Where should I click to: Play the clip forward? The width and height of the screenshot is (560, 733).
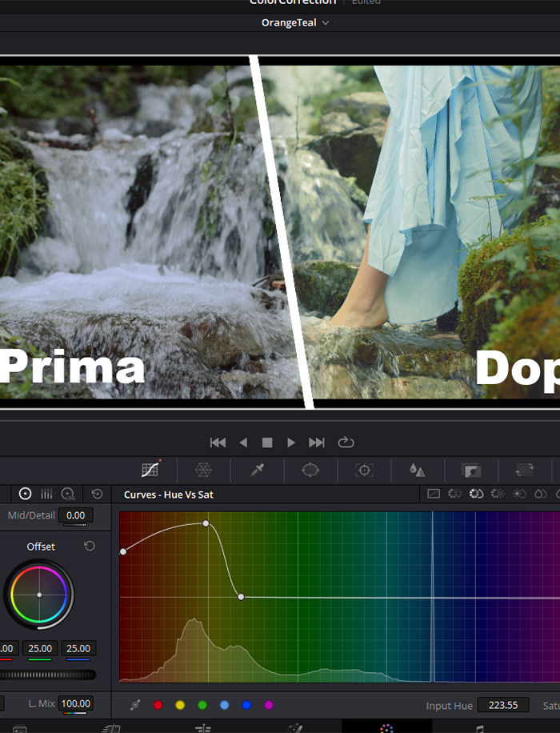291,443
